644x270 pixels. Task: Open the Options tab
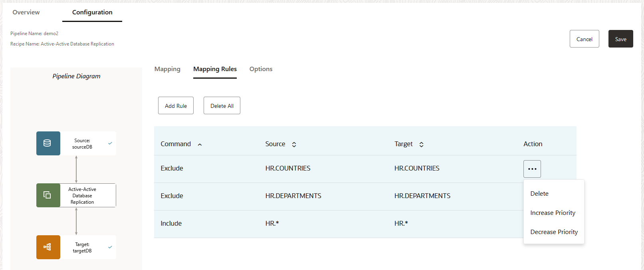[261, 69]
